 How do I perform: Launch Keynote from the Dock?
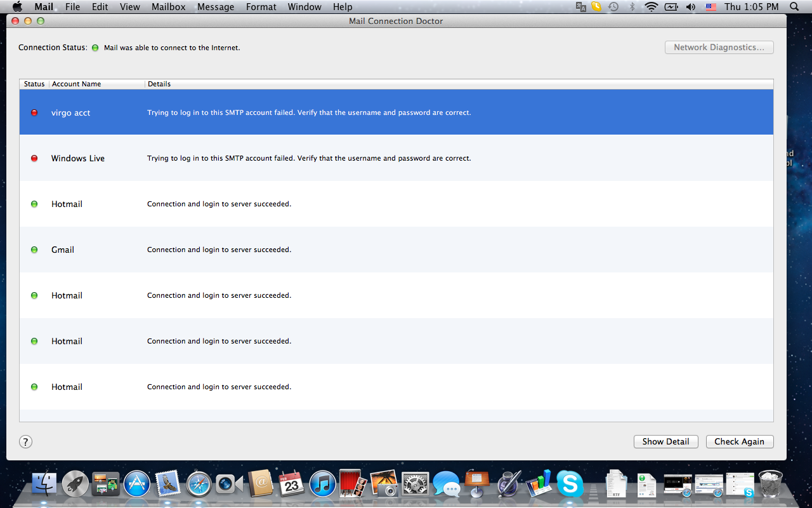tap(477, 485)
